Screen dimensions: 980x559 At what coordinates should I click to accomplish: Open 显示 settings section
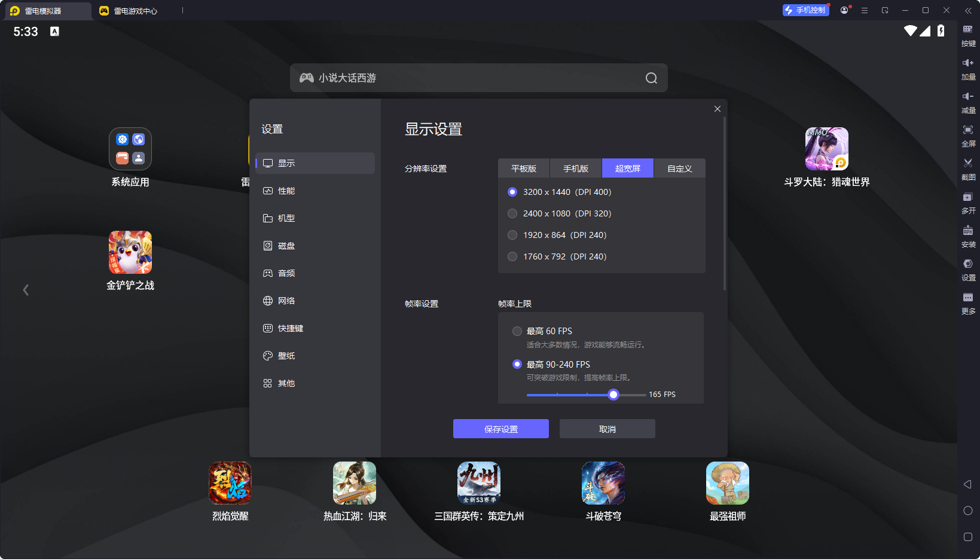[x=315, y=163]
